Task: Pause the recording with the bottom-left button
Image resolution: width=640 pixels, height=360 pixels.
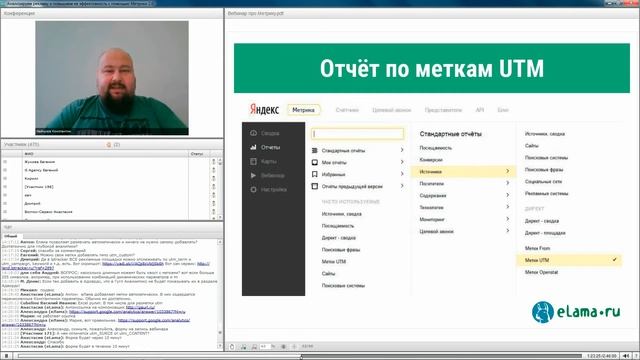Action: point(6,356)
